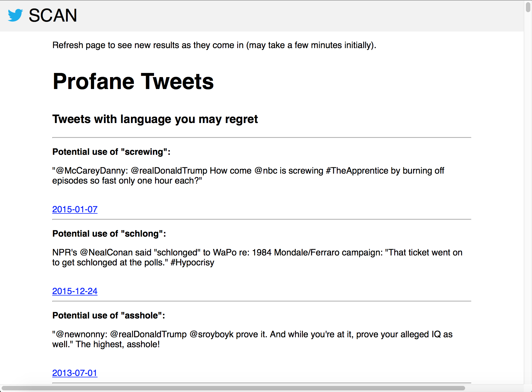This screenshot has width=532, height=392.
Task: Open the 2013-07-01 tweet date link
Action: coord(75,373)
